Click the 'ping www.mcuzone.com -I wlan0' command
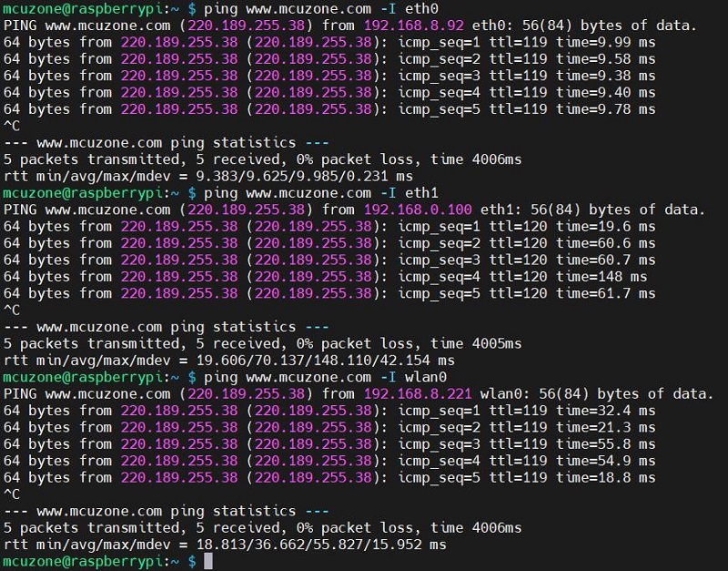The width and height of the screenshot is (728, 571). click(325, 377)
